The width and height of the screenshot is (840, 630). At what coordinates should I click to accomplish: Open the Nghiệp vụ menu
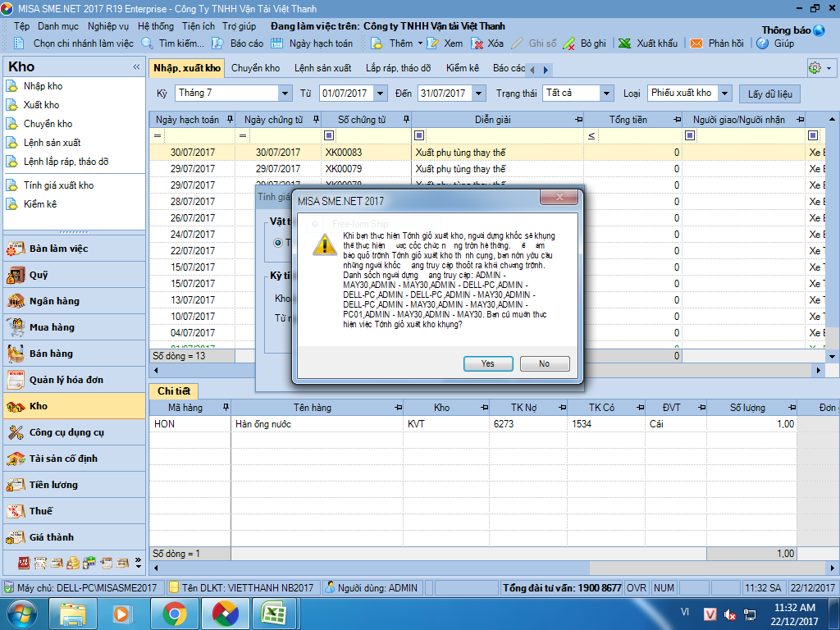108,26
